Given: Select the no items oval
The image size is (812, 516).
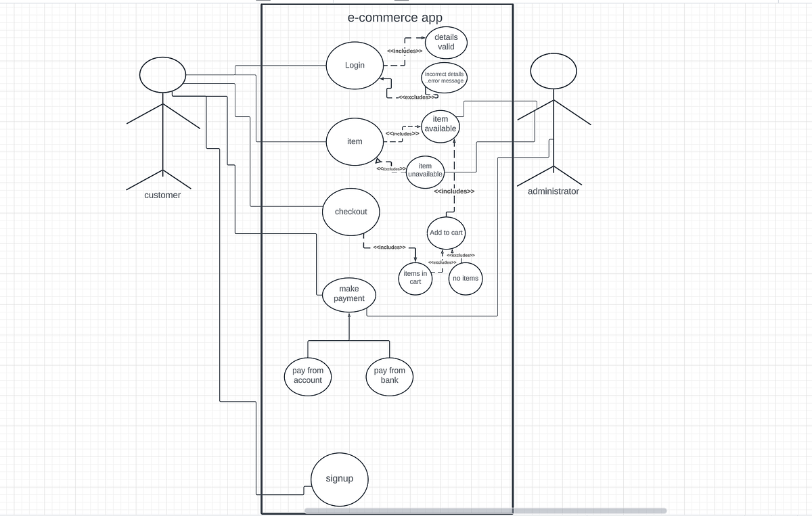Looking at the screenshot, I should click(466, 278).
